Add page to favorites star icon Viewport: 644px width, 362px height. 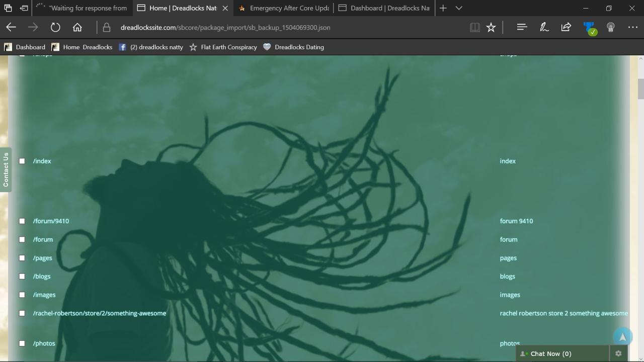click(x=491, y=28)
